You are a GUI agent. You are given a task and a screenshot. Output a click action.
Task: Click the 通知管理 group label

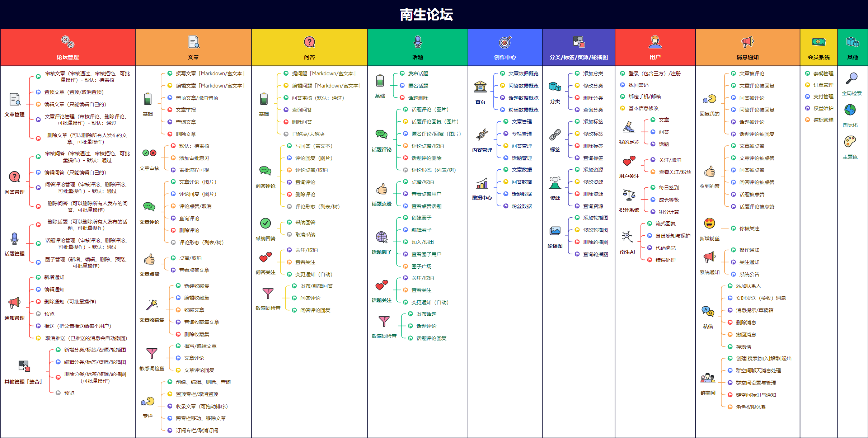pyautogui.click(x=14, y=318)
